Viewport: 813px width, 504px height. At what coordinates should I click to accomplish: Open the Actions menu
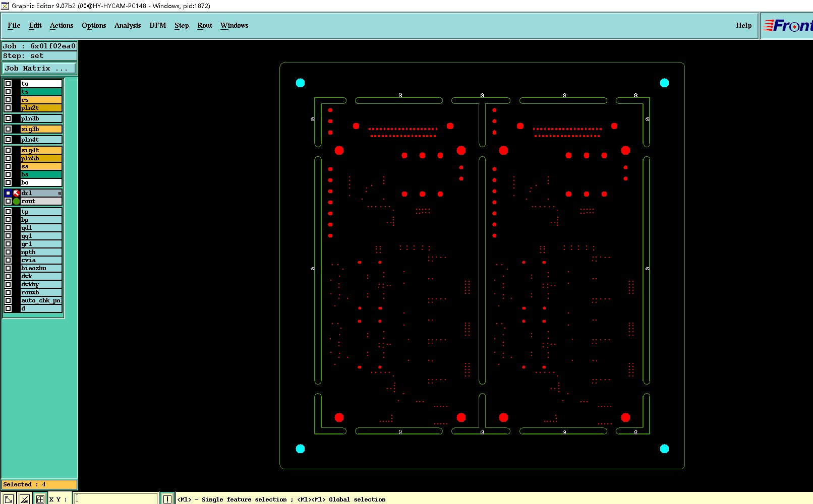pos(62,25)
